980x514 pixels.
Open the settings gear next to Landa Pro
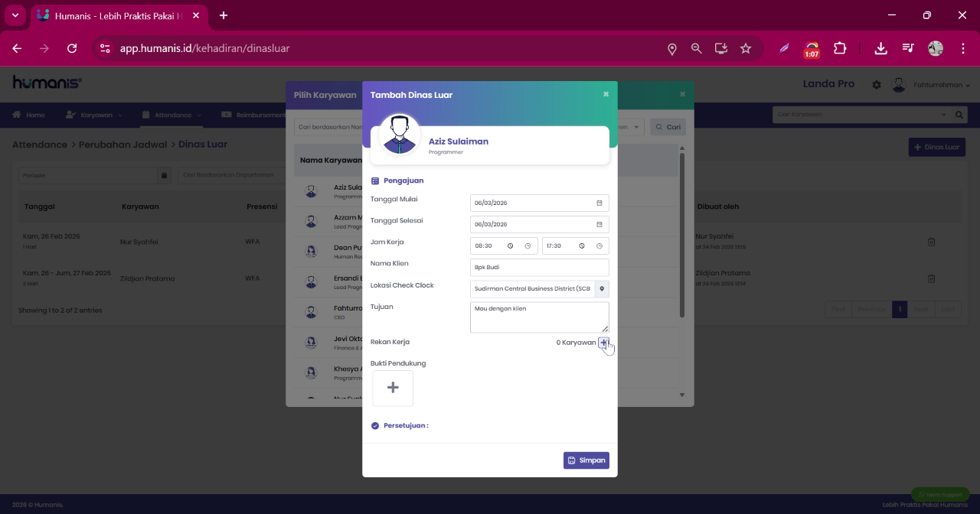[x=877, y=85]
